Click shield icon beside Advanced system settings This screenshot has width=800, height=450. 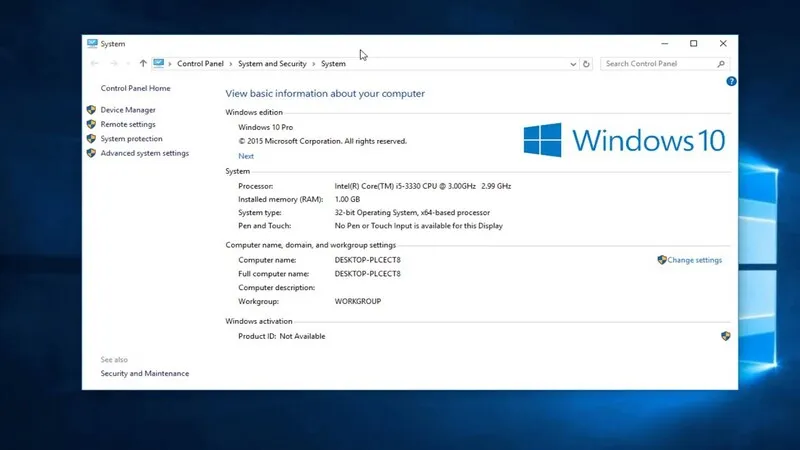(91, 153)
